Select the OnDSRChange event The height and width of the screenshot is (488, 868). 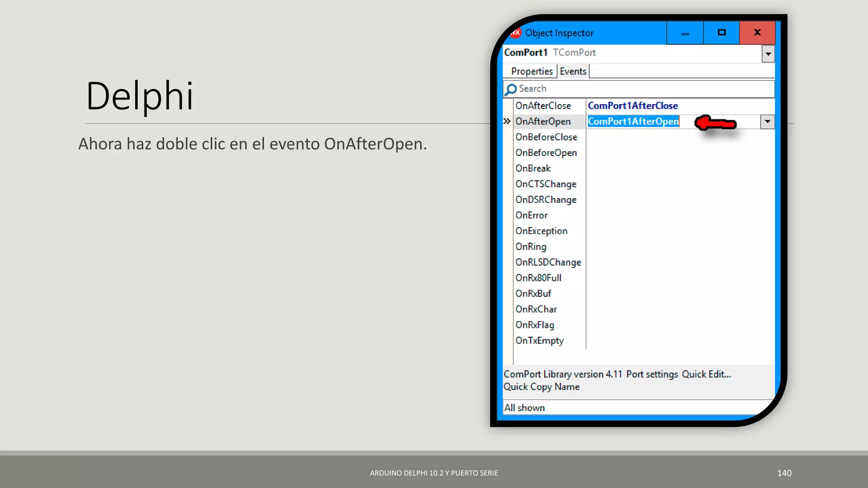tap(546, 200)
